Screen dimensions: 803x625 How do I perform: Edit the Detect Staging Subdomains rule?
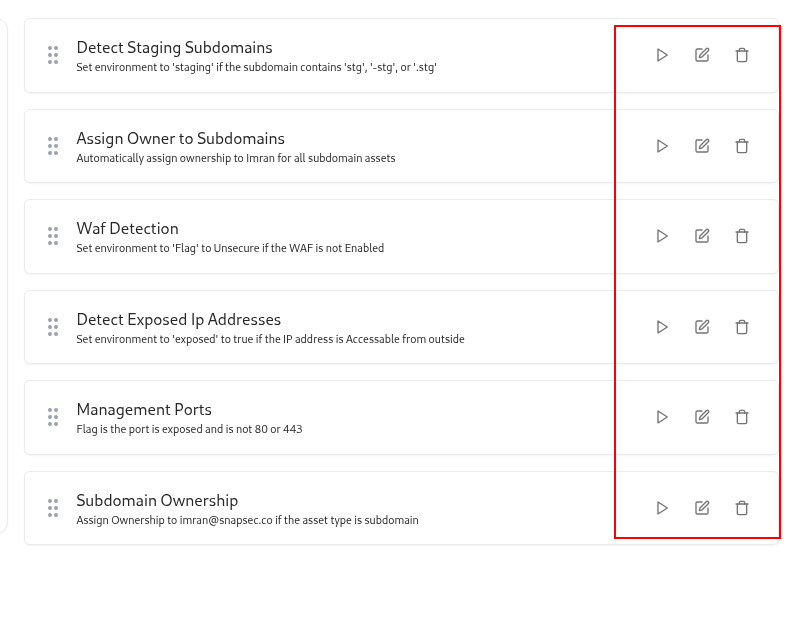[701, 55]
